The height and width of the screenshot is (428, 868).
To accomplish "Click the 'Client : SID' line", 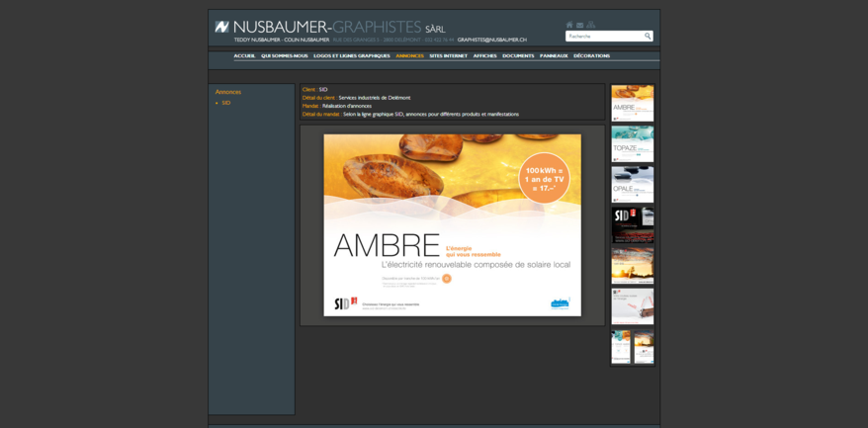I will point(315,89).
